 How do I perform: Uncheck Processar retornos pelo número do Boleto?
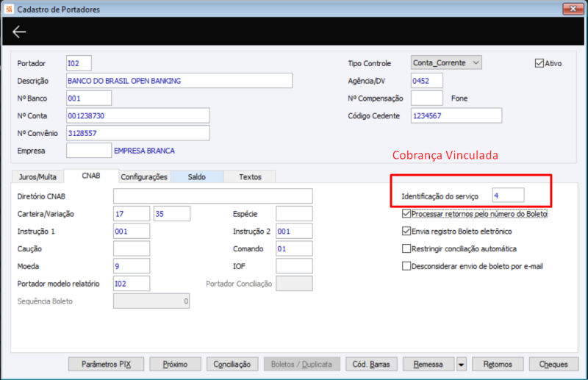tap(406, 214)
